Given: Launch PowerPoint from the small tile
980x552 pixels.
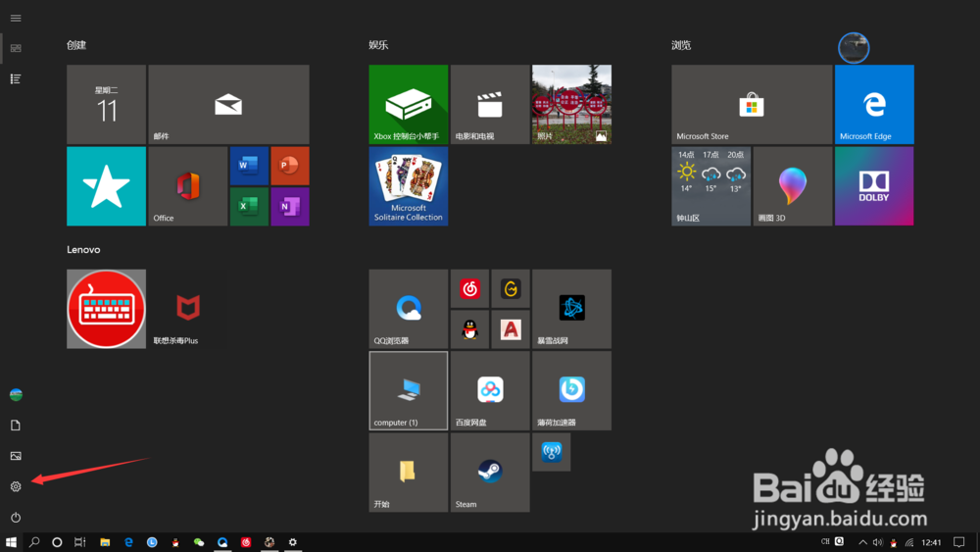Looking at the screenshot, I should [290, 166].
